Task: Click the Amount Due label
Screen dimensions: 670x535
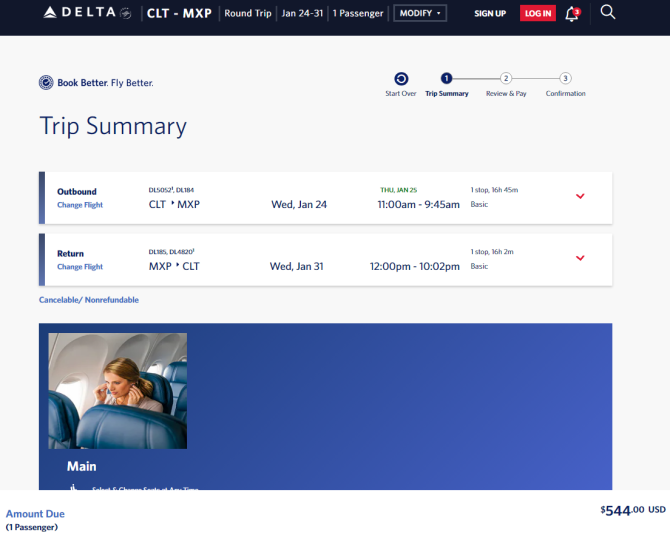Action: pyautogui.click(x=35, y=514)
